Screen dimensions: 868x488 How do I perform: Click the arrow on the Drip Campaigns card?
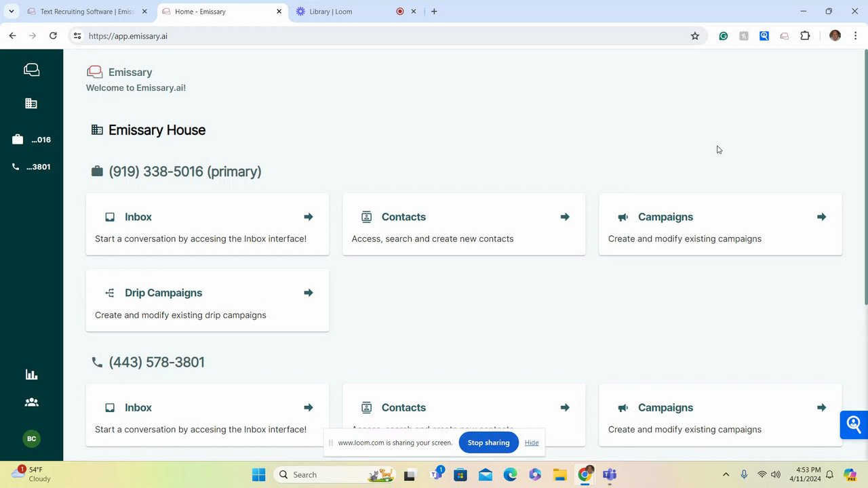[x=309, y=293]
